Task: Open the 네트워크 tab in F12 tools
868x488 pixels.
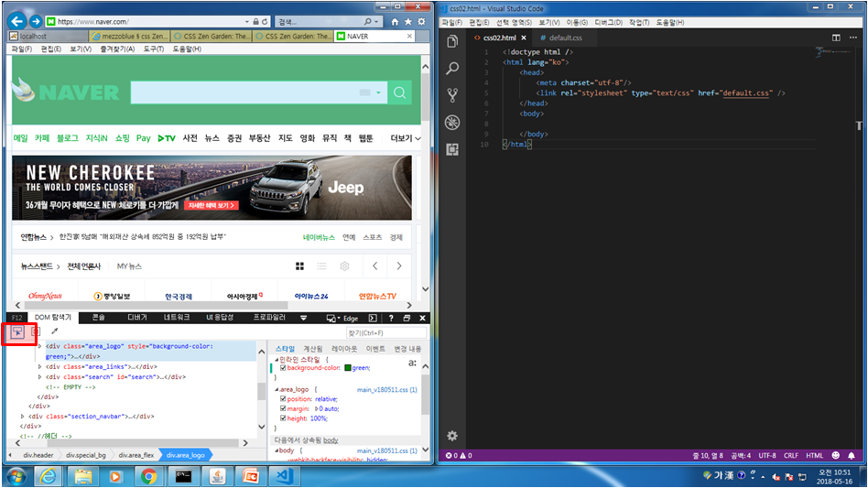Action: pyautogui.click(x=177, y=318)
